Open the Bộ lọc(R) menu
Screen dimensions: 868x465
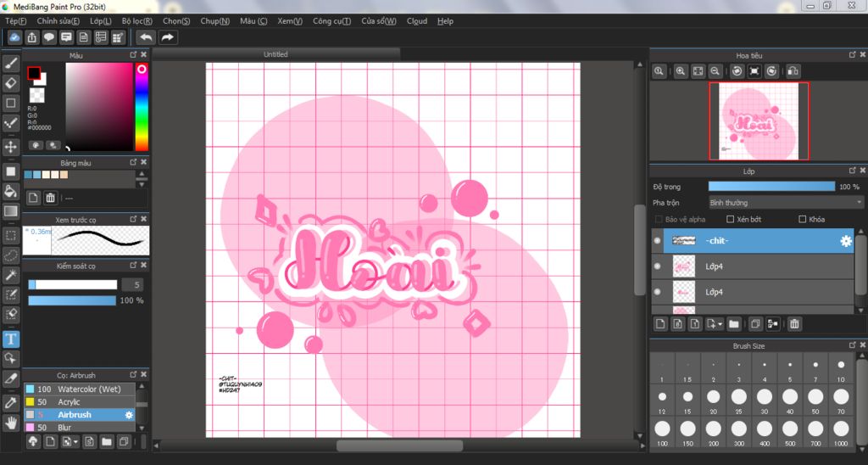pos(137,21)
